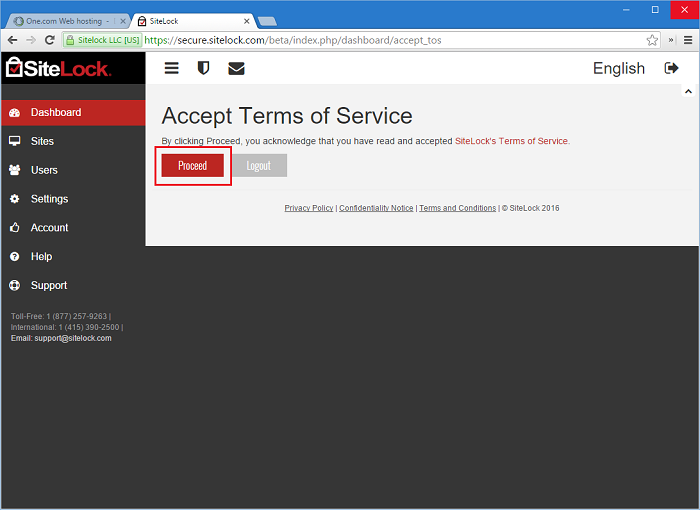
Task: Close the One.com Web hosting tab
Action: 123,21
